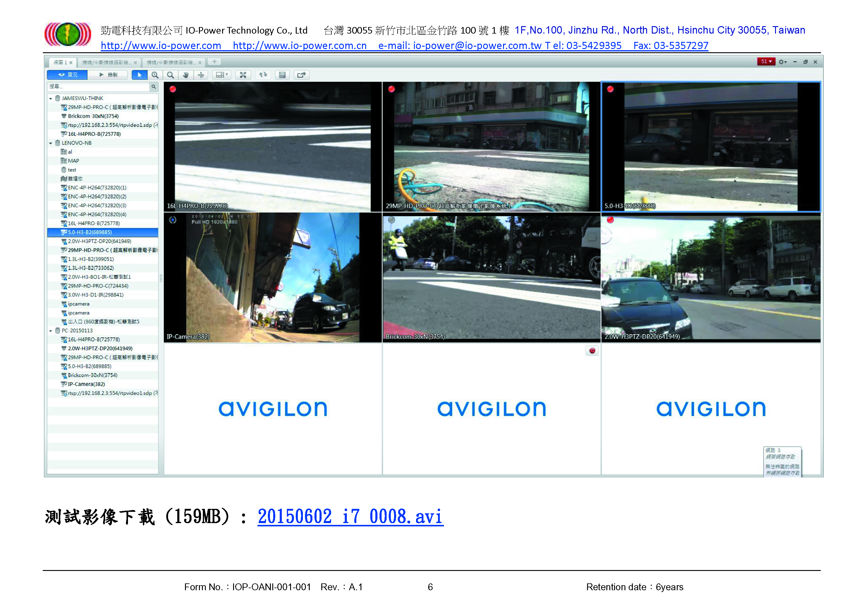Image resolution: width=868 pixels, height=614 pixels.
Task: Activate the hand pan tool
Action: point(186,75)
